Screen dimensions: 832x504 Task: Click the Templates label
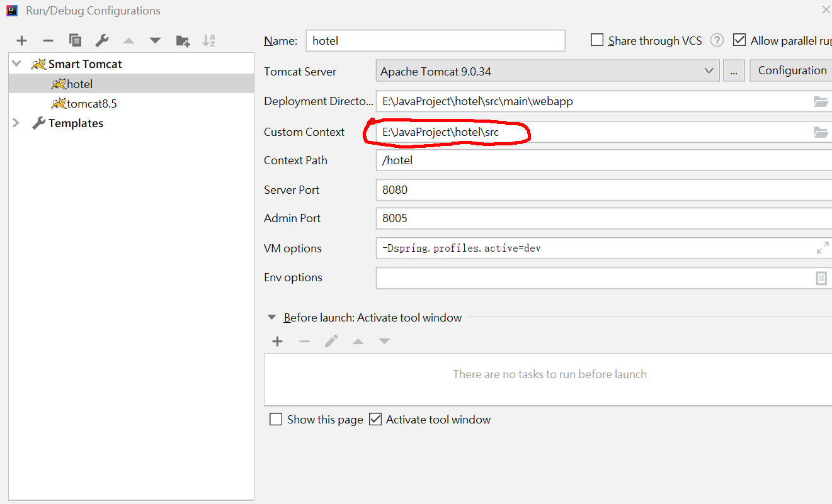pos(76,123)
